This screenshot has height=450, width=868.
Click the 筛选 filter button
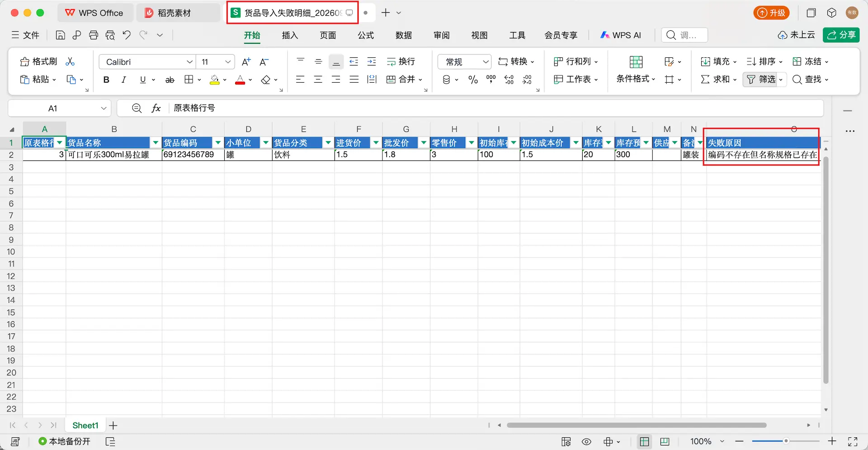coord(761,80)
